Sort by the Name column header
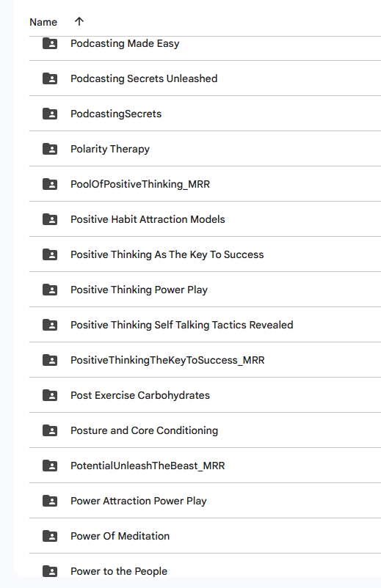 click(43, 22)
